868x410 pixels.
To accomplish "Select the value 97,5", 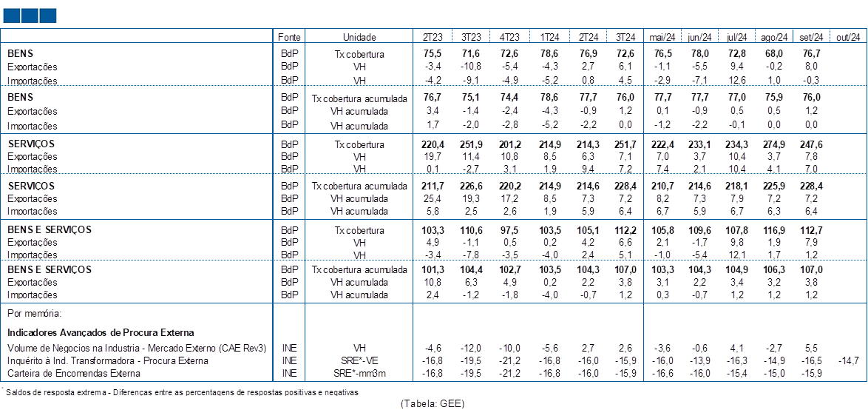I will click(x=509, y=230).
